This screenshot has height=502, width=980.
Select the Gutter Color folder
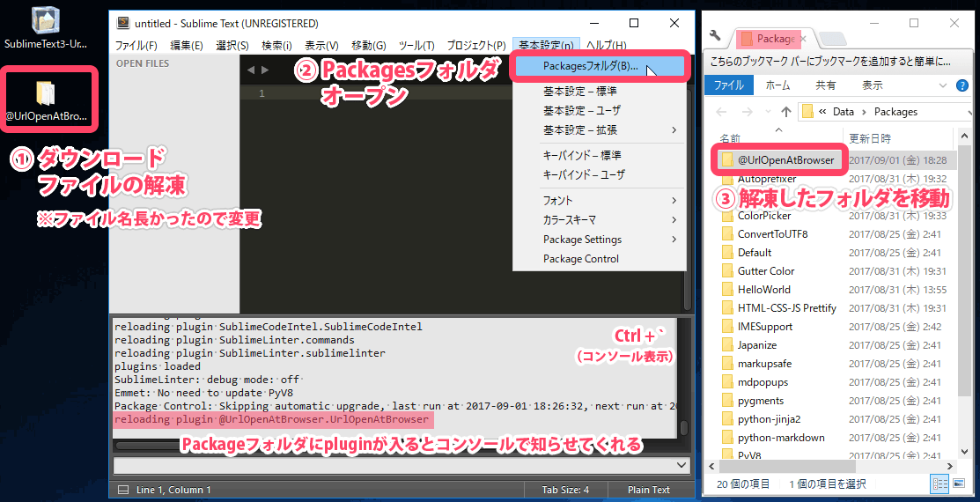pos(766,271)
